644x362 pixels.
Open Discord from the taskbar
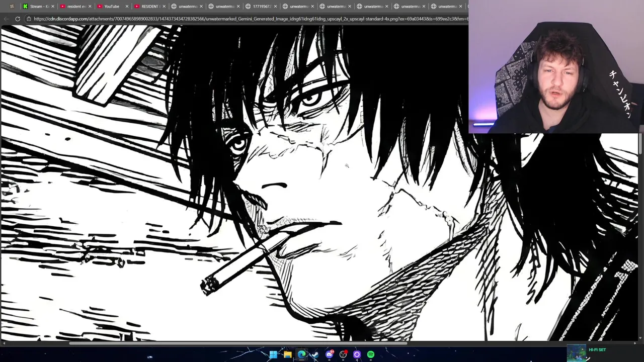(329, 354)
